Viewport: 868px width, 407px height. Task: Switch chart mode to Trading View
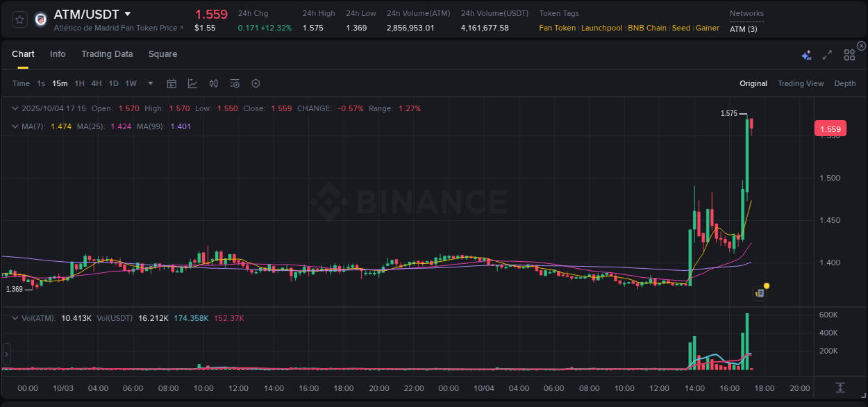coord(801,83)
